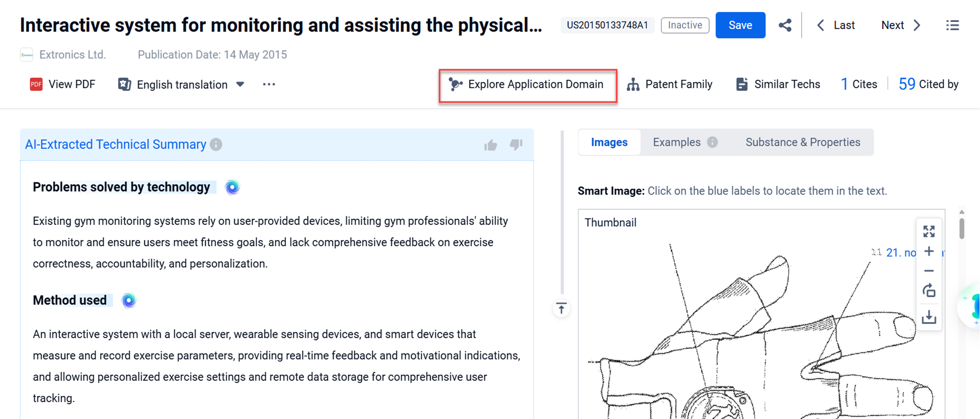
Task: Zoom in on the patent image
Action: [928, 251]
